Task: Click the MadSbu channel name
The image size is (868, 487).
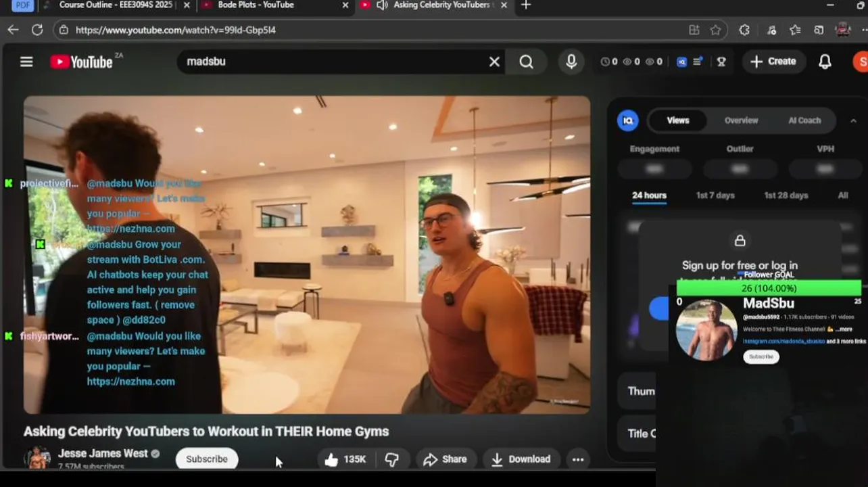Action: (769, 304)
